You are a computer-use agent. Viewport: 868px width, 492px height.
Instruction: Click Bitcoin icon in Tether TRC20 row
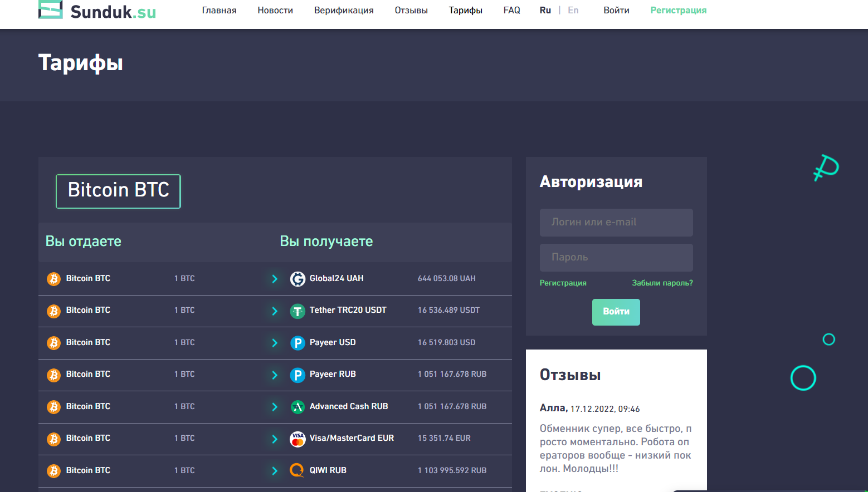coord(54,311)
